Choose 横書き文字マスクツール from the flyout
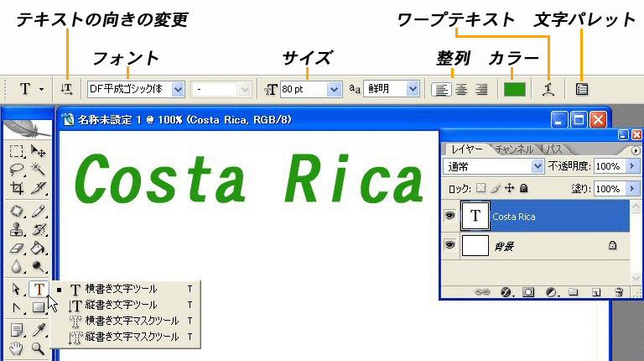Viewport: 644px width, 361px height. tap(126, 321)
